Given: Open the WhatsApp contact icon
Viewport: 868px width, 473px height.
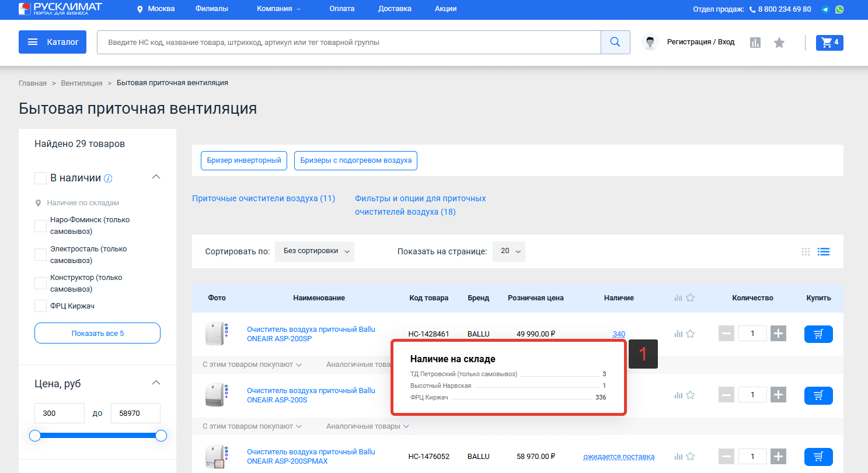Looking at the screenshot, I should 839,9.
